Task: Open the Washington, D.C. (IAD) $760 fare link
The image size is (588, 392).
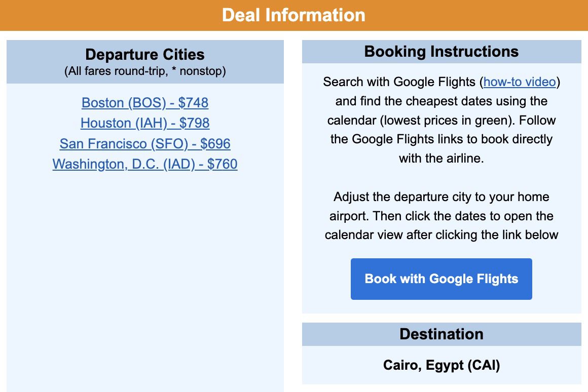Action: [144, 164]
